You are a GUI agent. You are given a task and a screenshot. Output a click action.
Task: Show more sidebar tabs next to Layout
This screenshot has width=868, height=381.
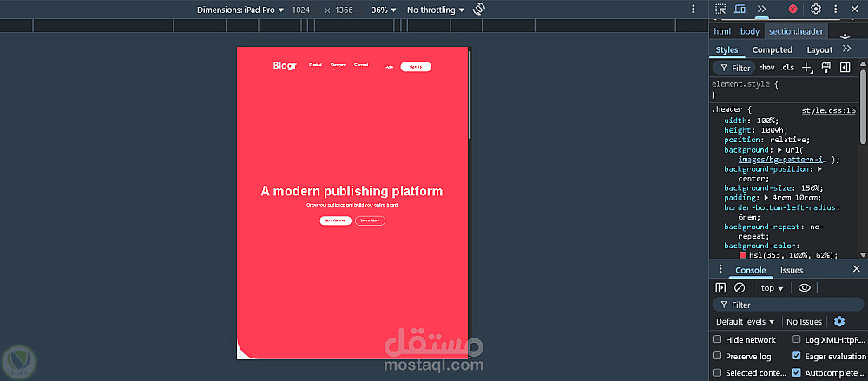pos(846,49)
